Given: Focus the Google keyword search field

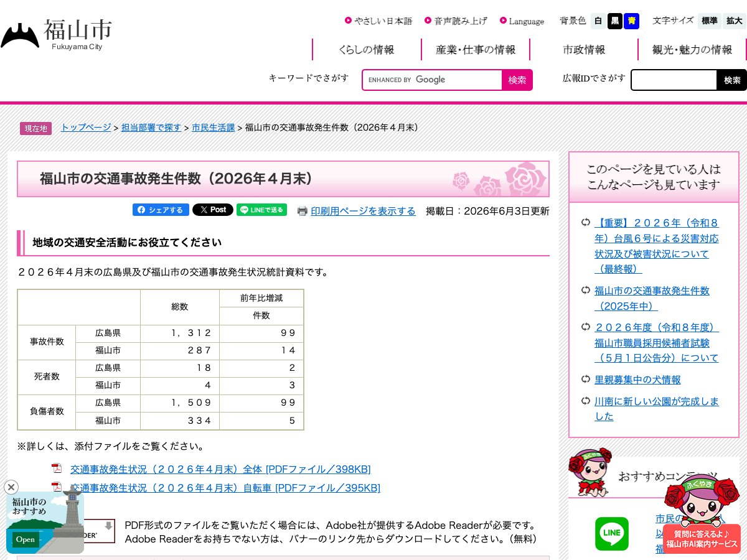Looking at the screenshot, I should (x=433, y=80).
